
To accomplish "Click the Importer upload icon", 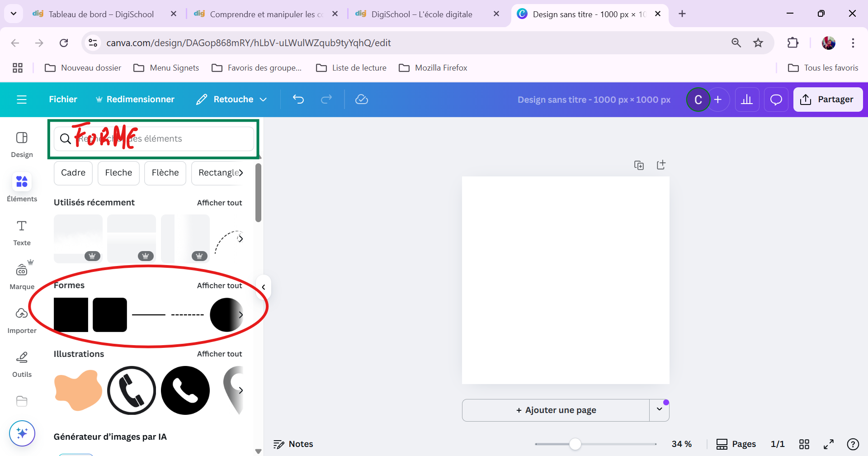I will [22, 320].
